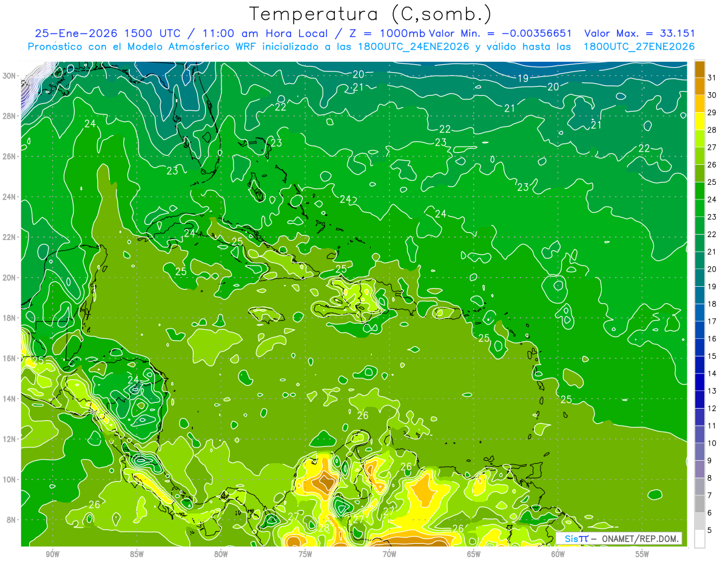Click the "1800UTC_24ENE2026" initialization time text
728x562 pixels.
coord(411,47)
